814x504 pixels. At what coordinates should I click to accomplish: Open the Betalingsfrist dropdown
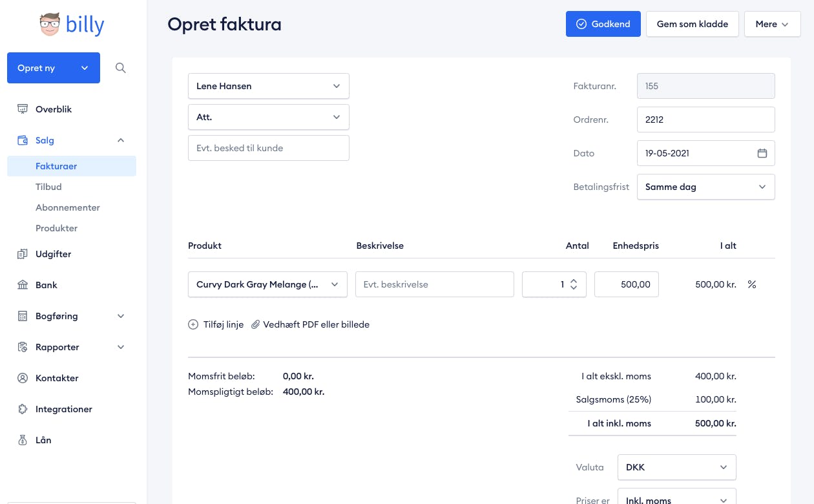coord(705,187)
